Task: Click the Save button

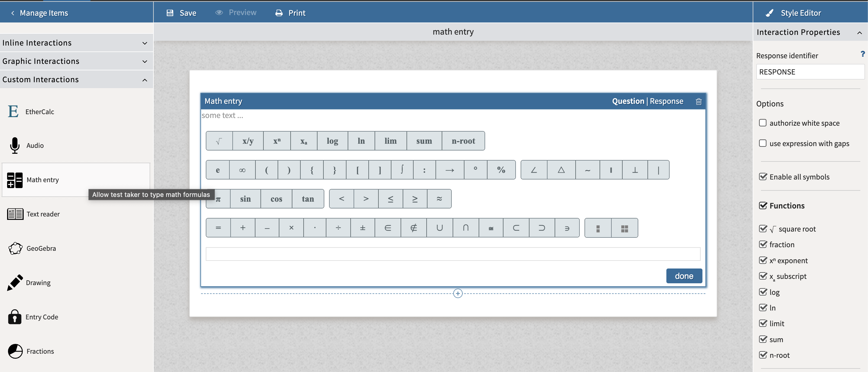Action: click(x=181, y=12)
